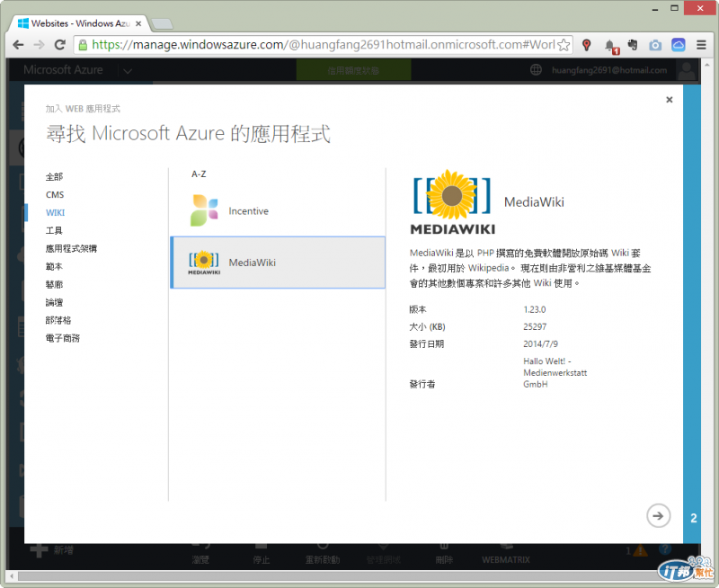Click the Websites - Windows Azure tab
The height and width of the screenshot is (588, 719).
(x=79, y=23)
